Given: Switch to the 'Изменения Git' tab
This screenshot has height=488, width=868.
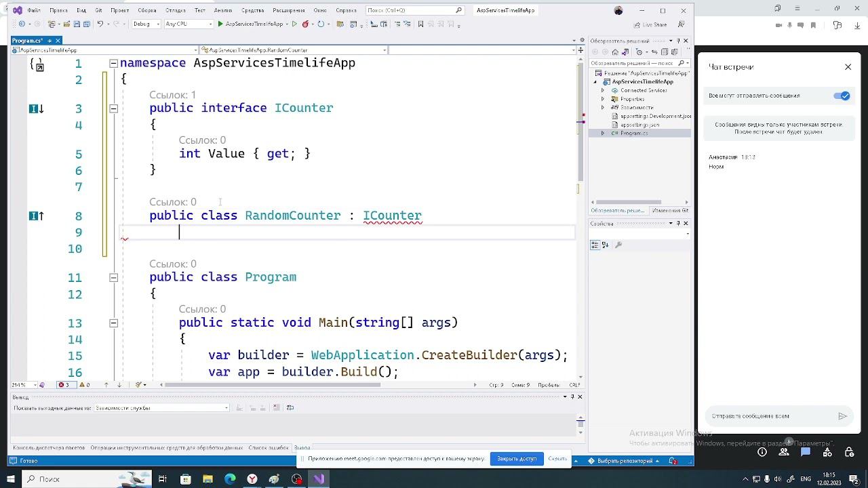Looking at the screenshot, I should [x=670, y=211].
